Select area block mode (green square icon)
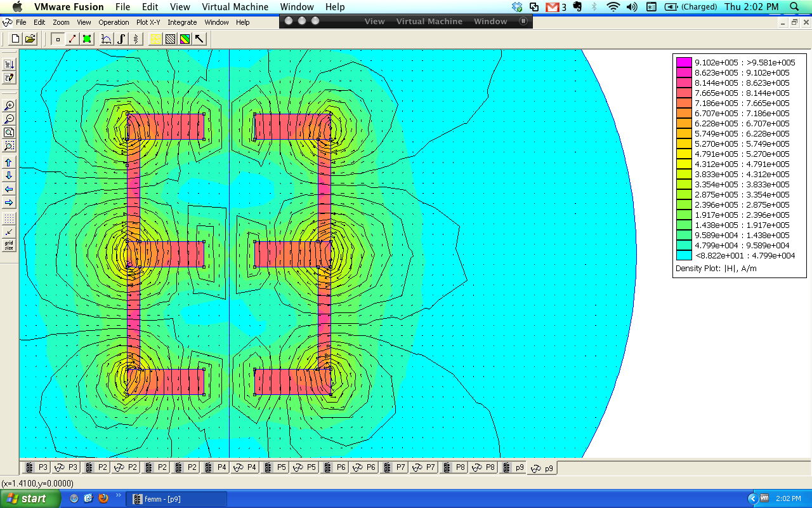The image size is (812, 508). click(x=87, y=39)
